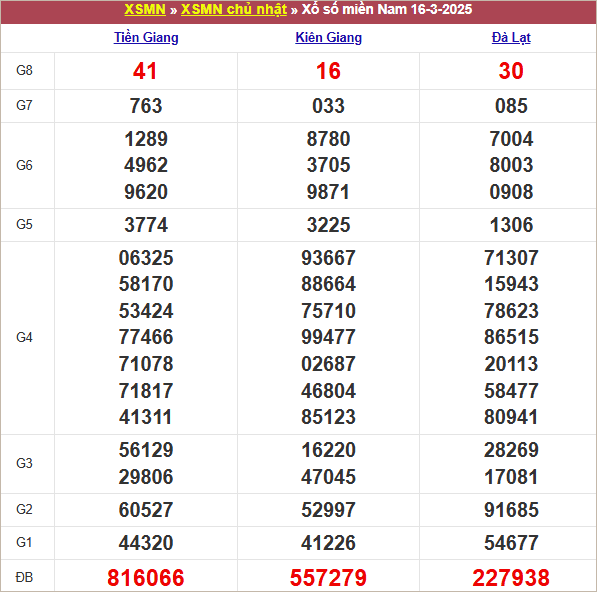
Task: Click G1 number 54677
Action: [511, 543]
